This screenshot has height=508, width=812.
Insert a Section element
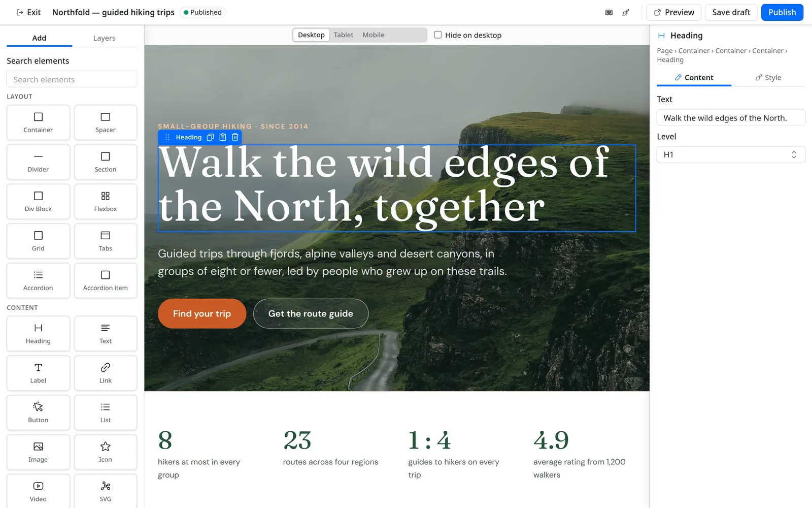click(106, 162)
